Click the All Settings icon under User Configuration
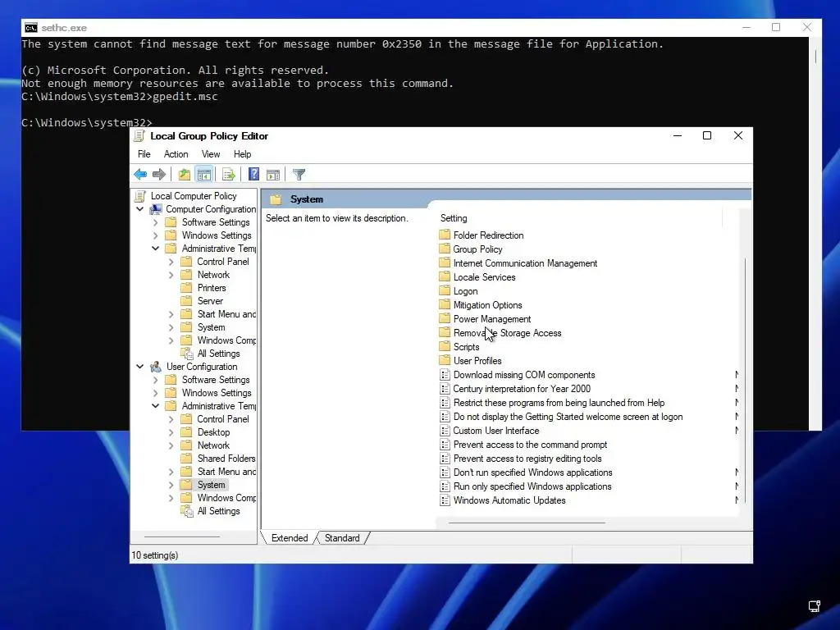The height and width of the screenshot is (630, 840). point(187,511)
